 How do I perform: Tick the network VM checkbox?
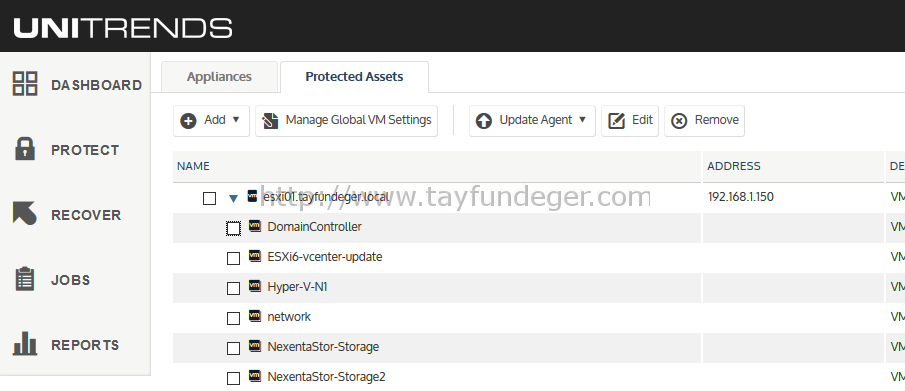tap(233, 318)
